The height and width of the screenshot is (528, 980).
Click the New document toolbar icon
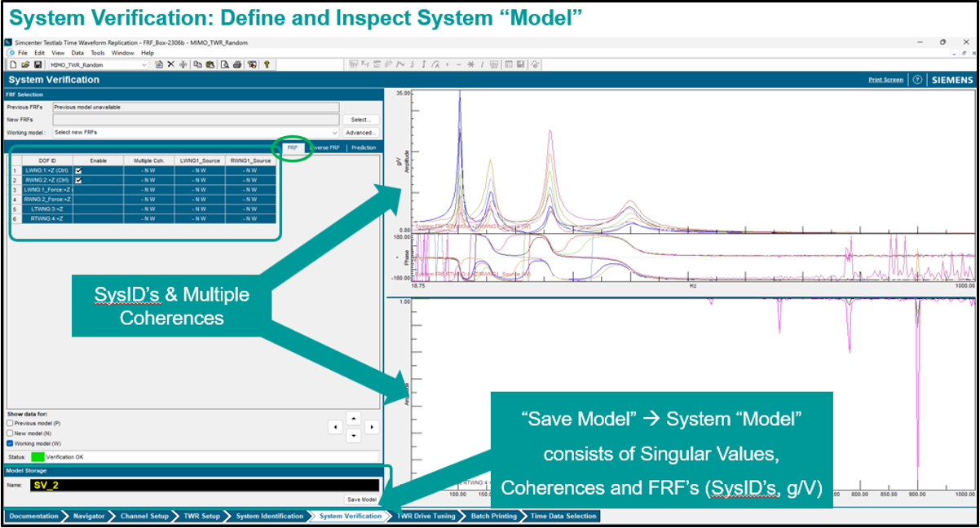(14, 64)
